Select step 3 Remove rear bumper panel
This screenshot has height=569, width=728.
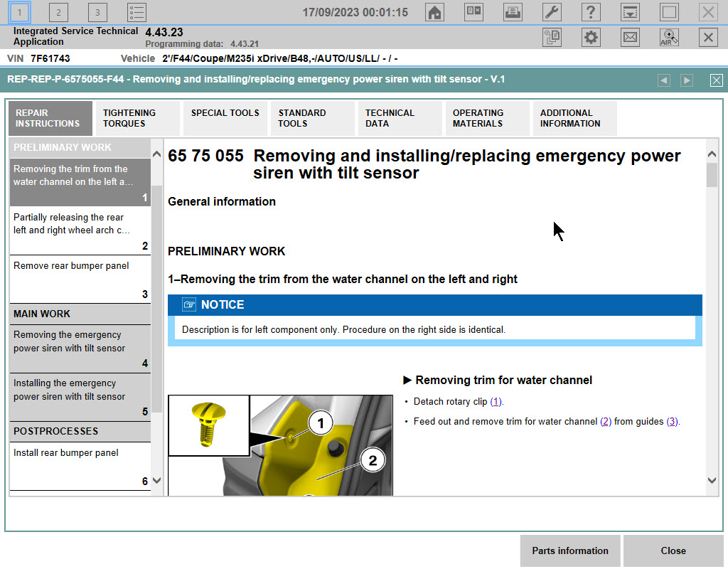[x=80, y=279]
